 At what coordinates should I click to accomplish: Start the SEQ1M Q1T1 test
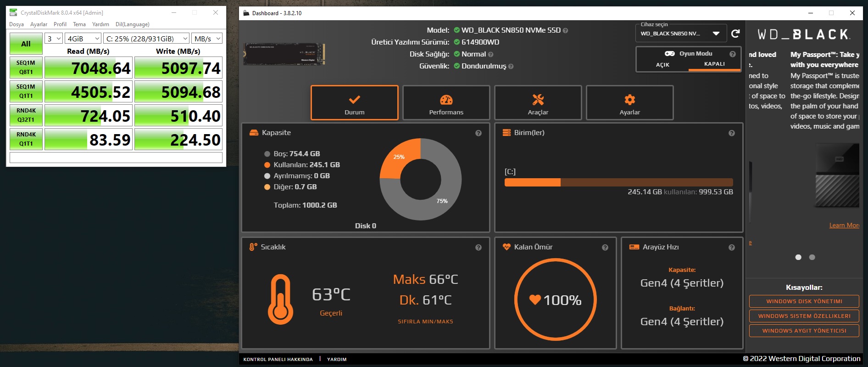click(x=26, y=91)
